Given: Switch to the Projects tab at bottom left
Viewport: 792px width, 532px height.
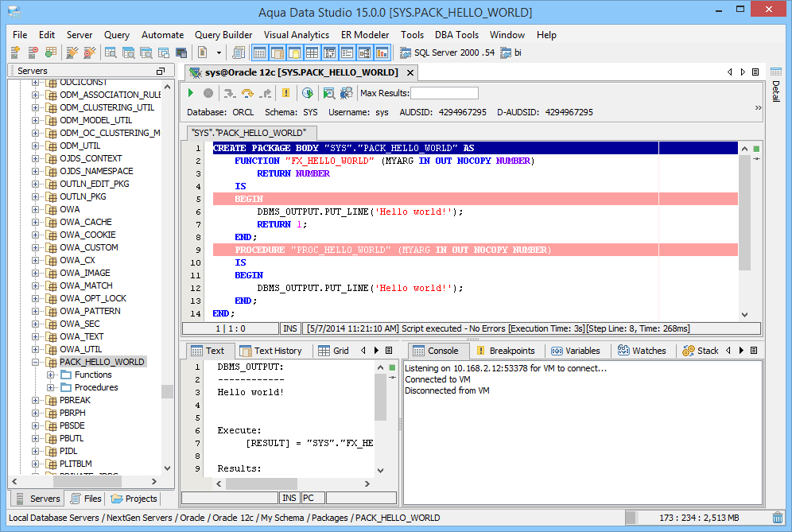Looking at the screenshot, I should point(134,499).
